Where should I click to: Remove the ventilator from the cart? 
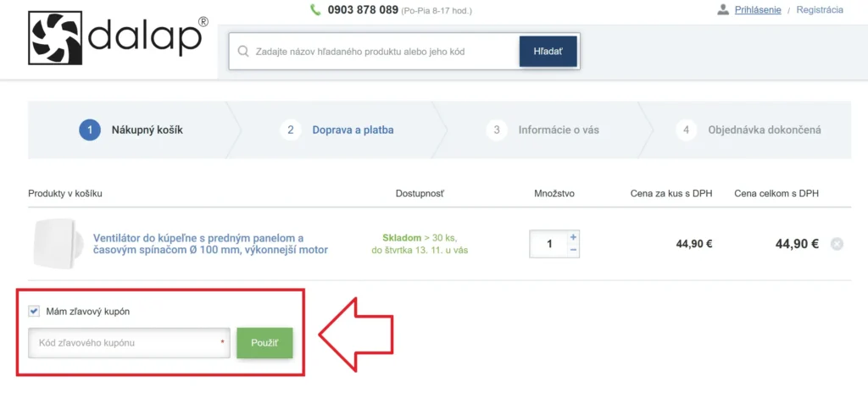[837, 244]
